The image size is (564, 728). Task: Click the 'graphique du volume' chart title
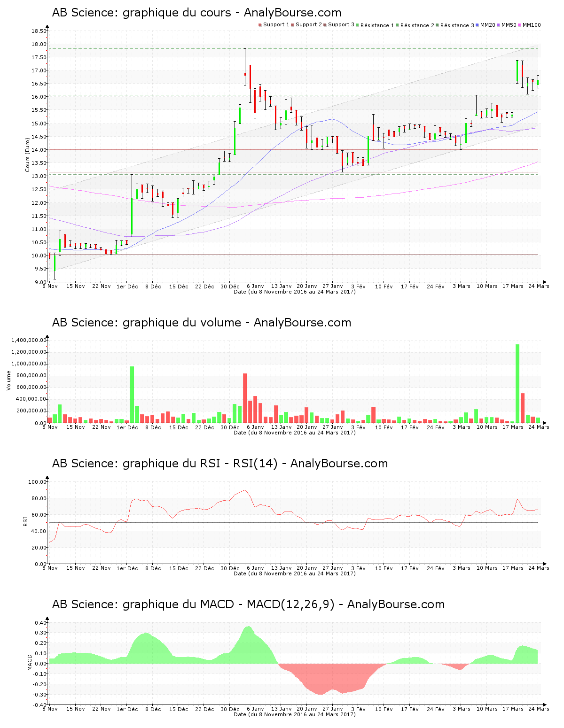[202, 323]
